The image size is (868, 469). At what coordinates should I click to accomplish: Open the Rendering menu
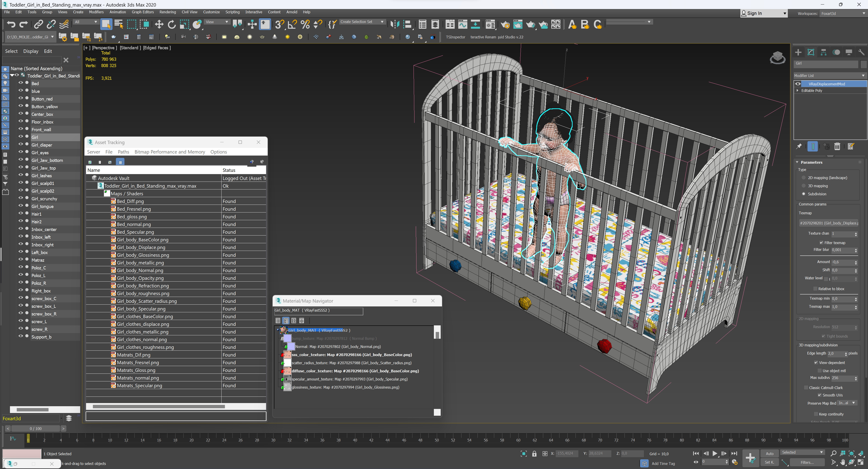pos(167,12)
